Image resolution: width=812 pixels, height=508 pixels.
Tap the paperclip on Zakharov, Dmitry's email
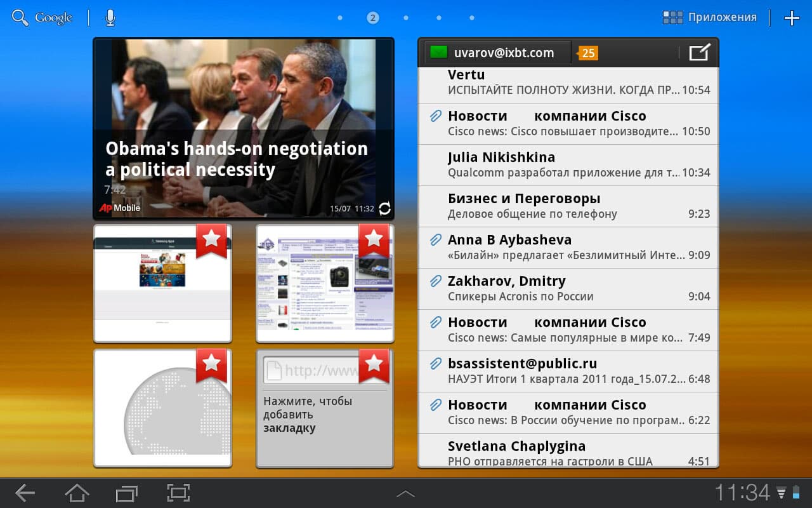tap(435, 281)
